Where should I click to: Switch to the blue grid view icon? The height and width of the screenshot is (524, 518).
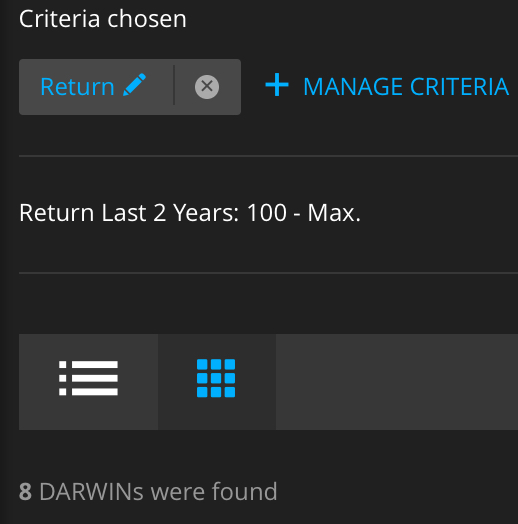tap(216, 378)
